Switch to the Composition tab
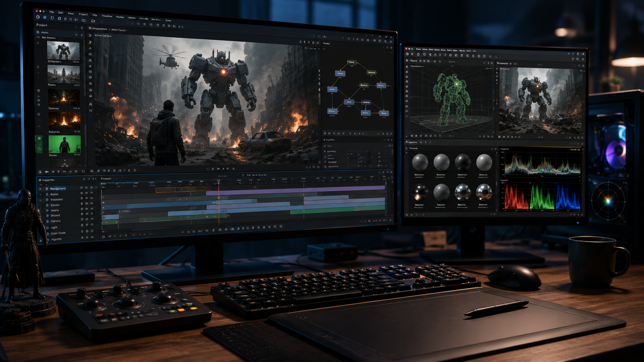Viewport: 644px width, 362px height. pyautogui.click(x=98, y=29)
